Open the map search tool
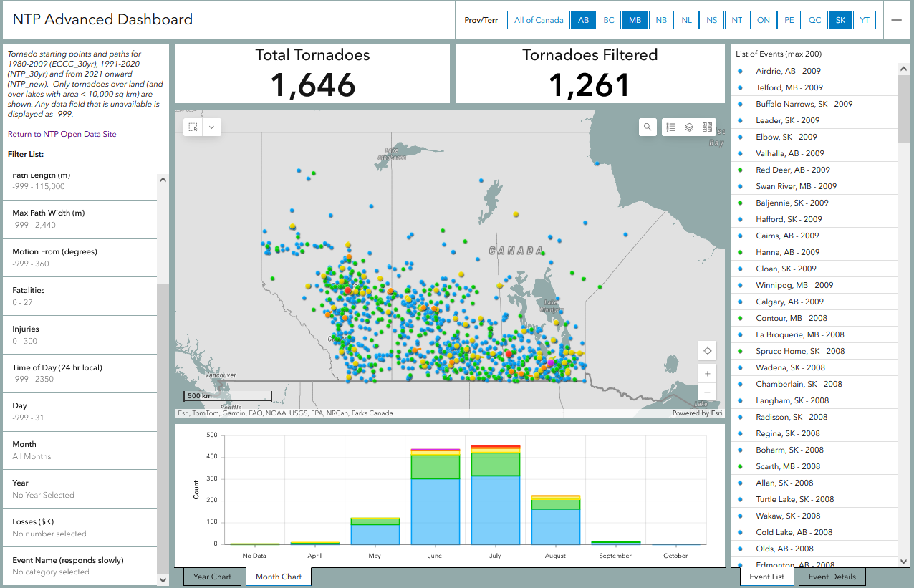Image resolution: width=914 pixels, height=588 pixels. tap(648, 127)
